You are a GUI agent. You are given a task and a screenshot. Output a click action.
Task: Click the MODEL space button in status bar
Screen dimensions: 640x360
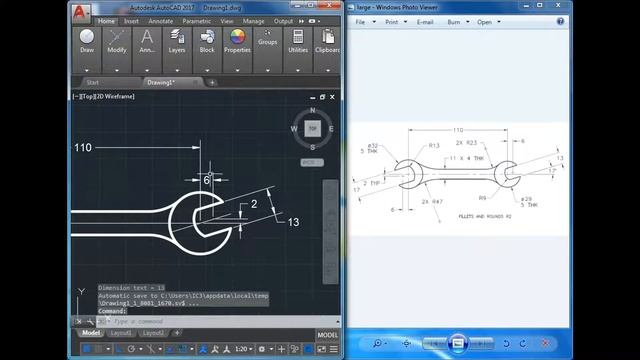click(x=327, y=335)
